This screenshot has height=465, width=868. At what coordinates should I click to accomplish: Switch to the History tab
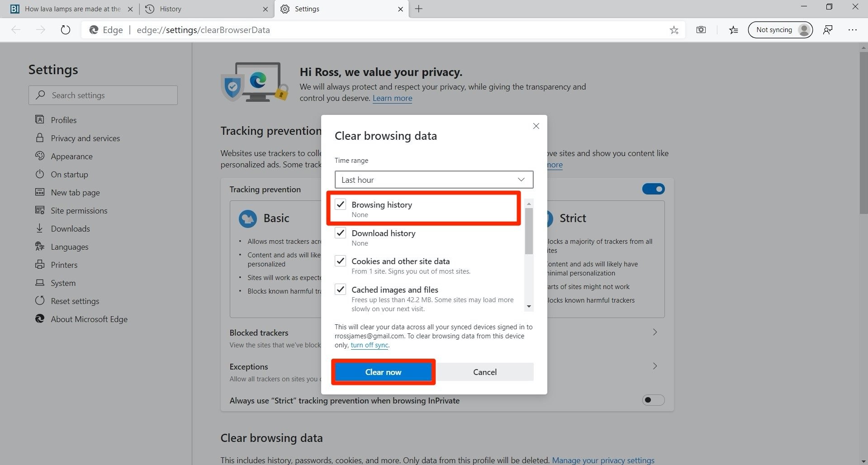(x=172, y=9)
